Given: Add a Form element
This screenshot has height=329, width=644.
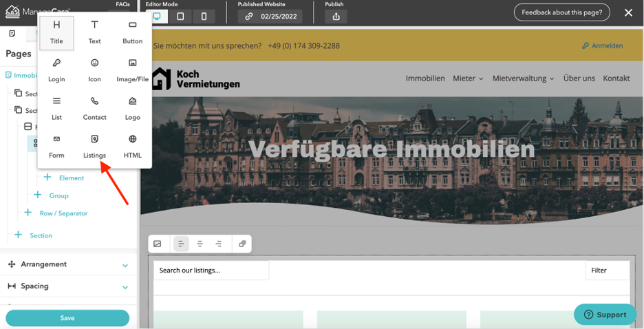Looking at the screenshot, I should 56,145.
